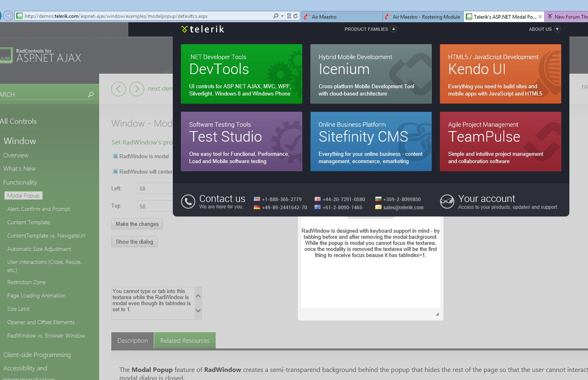This screenshot has height=380, width=588.
Task: Open the Test Studio product tile
Action: click(242, 141)
